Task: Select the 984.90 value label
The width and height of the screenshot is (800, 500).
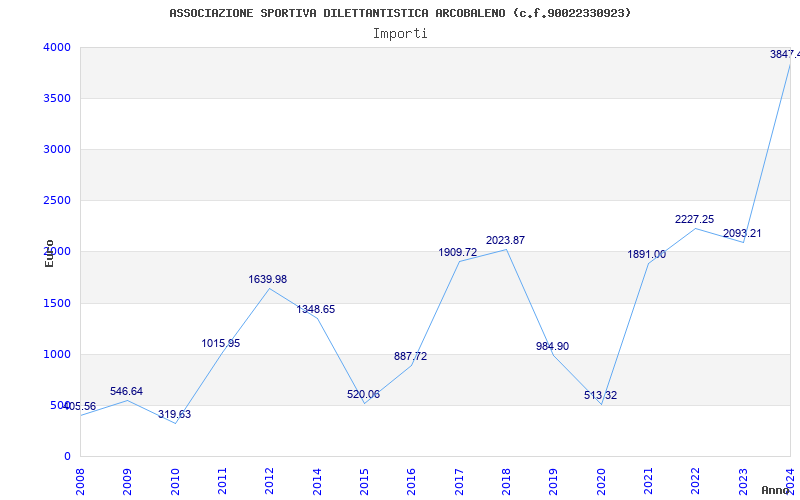Action: [553, 346]
